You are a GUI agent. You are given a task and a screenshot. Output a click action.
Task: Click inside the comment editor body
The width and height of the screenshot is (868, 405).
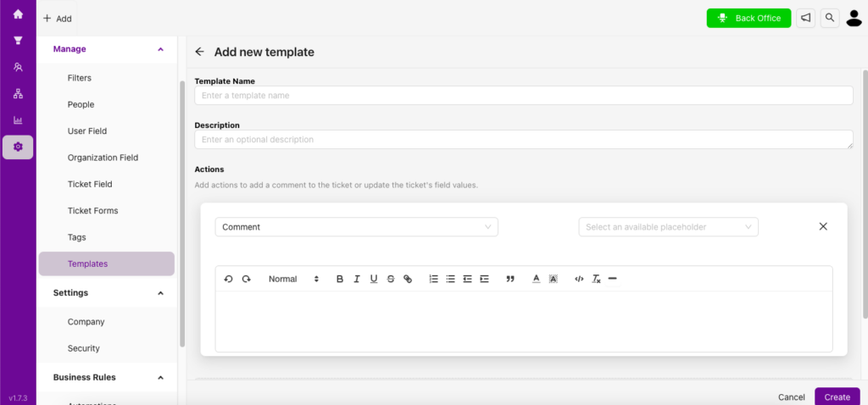(524, 321)
